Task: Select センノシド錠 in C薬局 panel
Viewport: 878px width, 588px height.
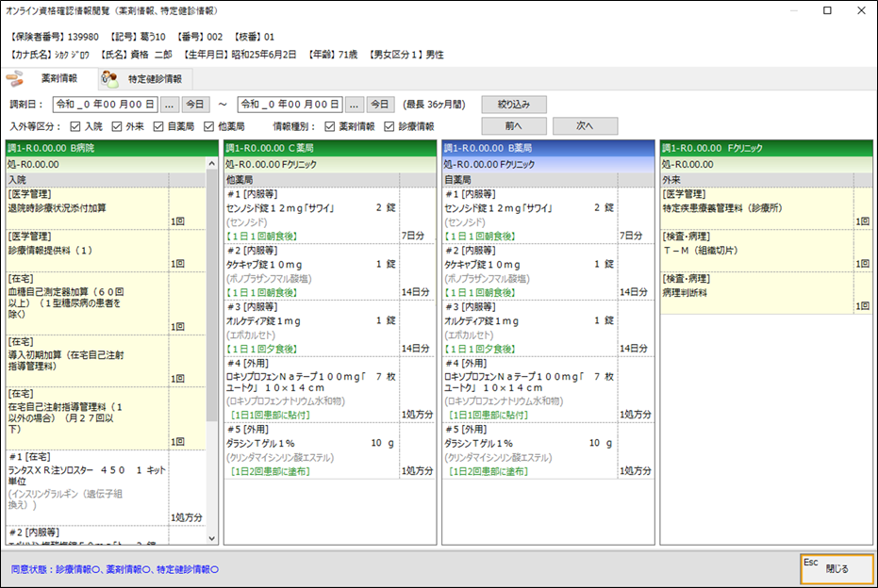Action: tap(330, 216)
